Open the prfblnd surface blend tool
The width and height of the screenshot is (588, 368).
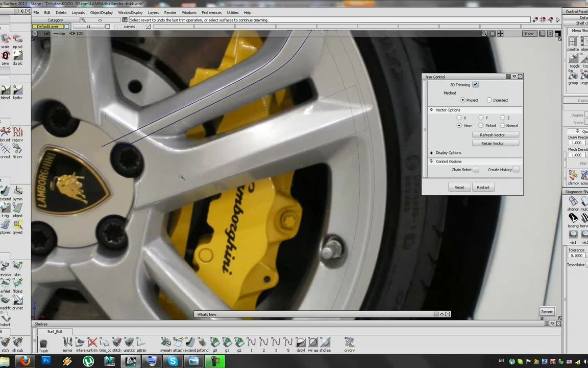click(203, 342)
